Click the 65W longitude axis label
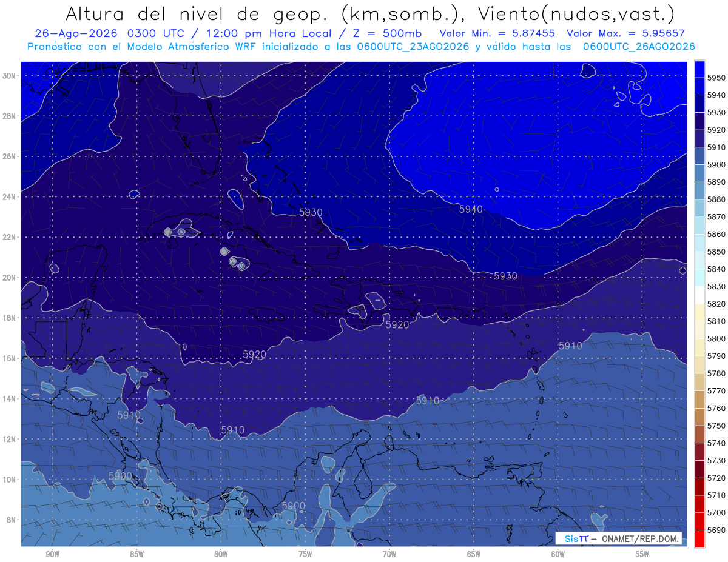This screenshot has height=562, width=728. (474, 554)
